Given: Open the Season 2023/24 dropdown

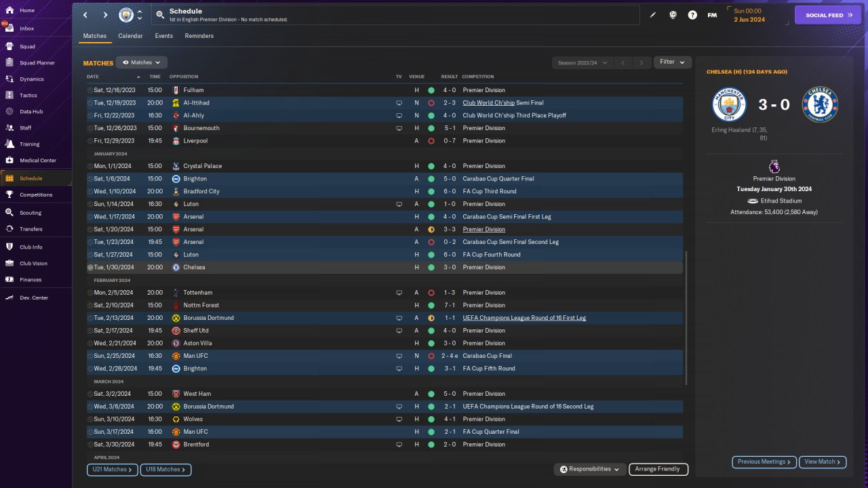Looking at the screenshot, I should point(583,63).
